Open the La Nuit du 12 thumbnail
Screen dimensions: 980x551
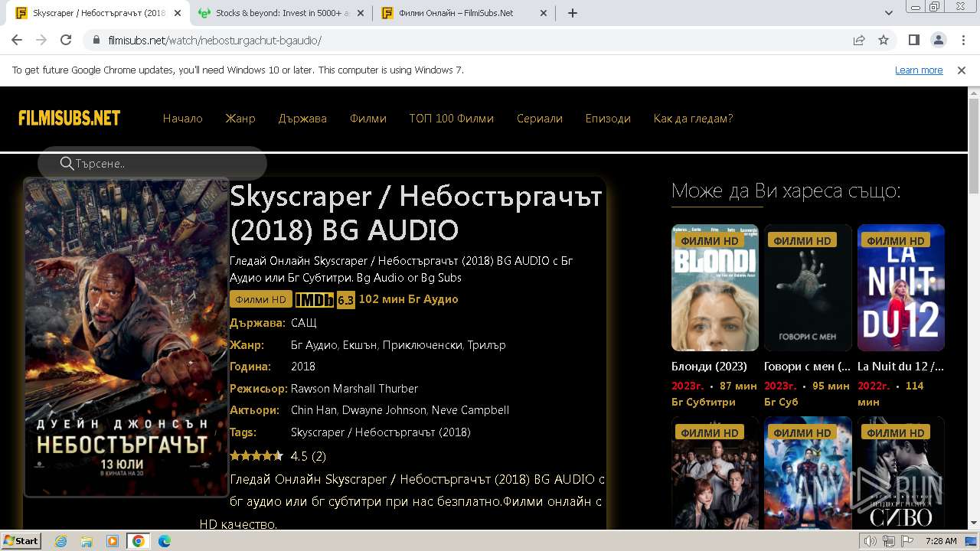click(x=901, y=288)
